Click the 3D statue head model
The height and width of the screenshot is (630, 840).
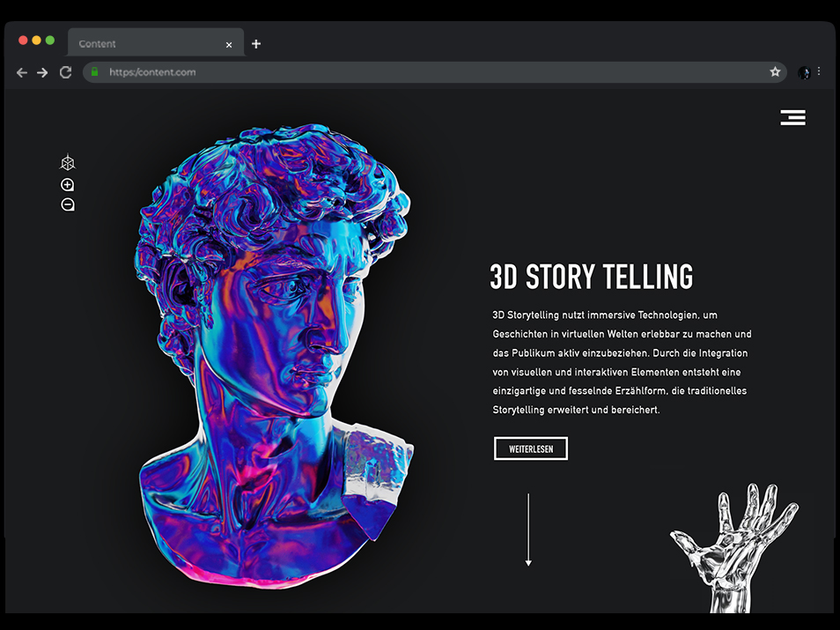click(275, 357)
